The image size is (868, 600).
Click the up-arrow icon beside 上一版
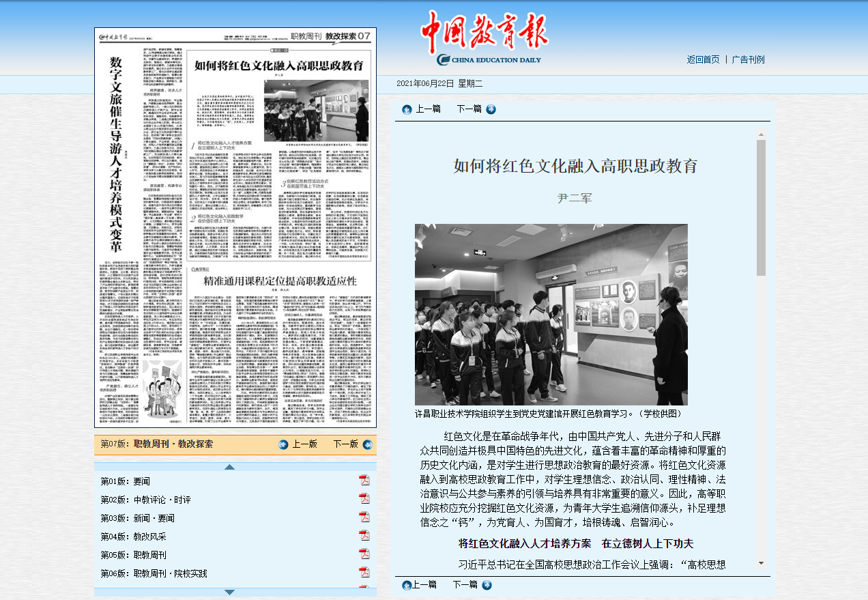pos(283,445)
